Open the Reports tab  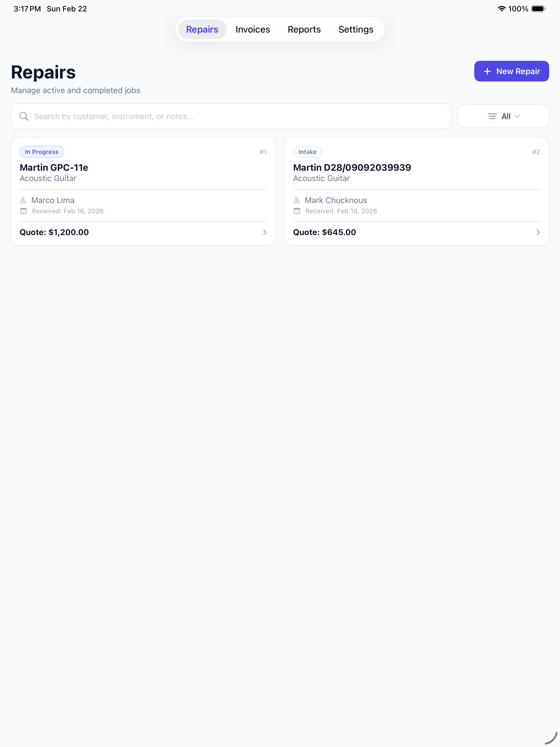coord(304,29)
